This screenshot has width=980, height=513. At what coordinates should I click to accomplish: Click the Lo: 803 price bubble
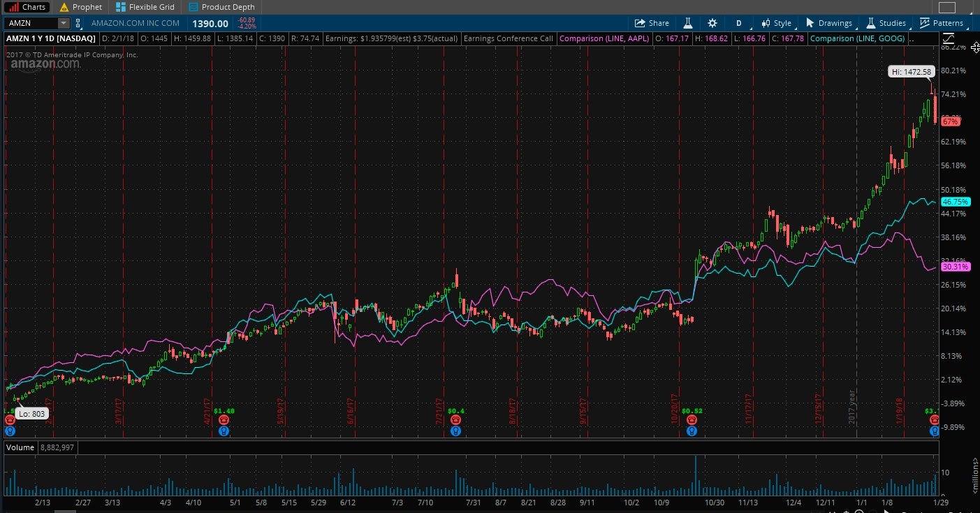coord(31,414)
